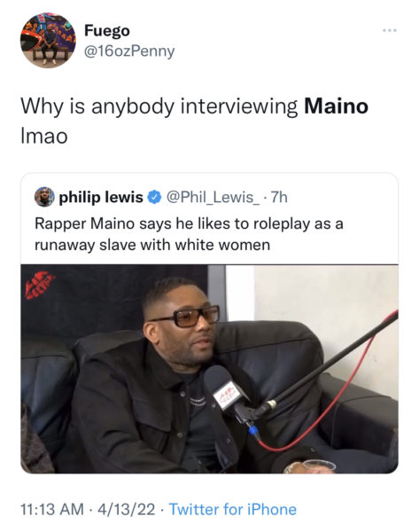Click the 11:13 AM timestamp
The height and width of the screenshot is (532, 419).
(x=52, y=509)
